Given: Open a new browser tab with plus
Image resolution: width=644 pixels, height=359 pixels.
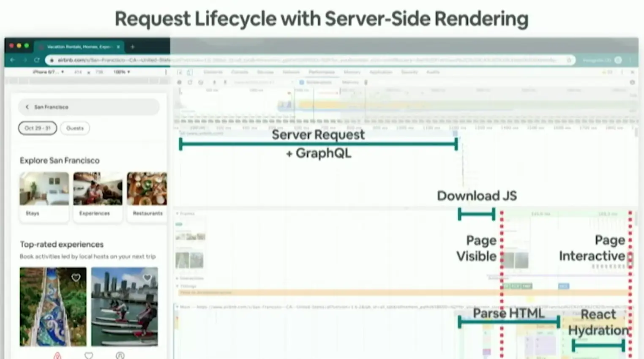Looking at the screenshot, I should [x=132, y=47].
